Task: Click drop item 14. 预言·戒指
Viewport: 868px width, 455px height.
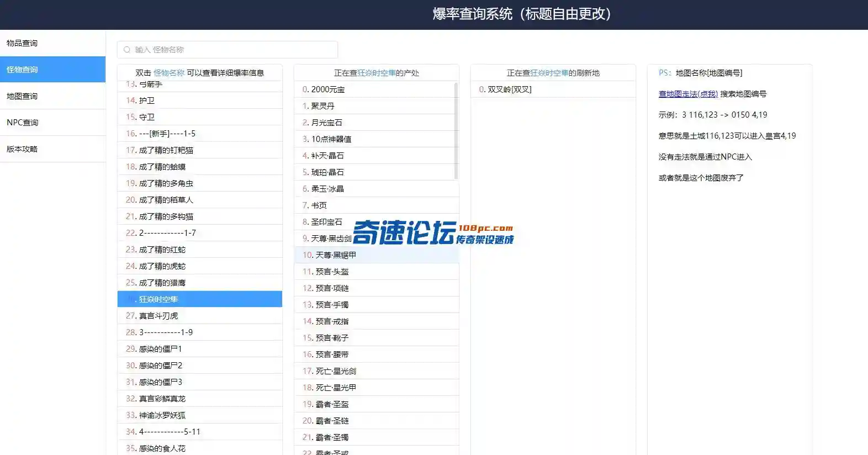Action: pos(377,321)
